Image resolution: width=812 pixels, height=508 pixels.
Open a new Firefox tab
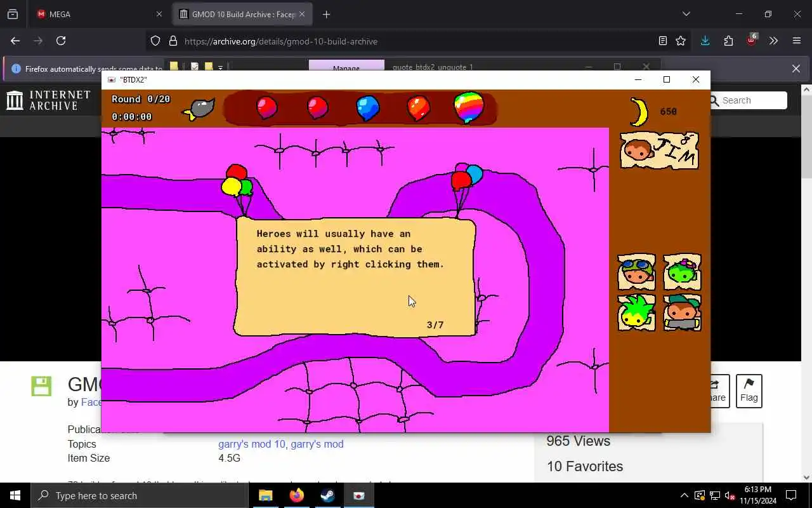(326, 14)
